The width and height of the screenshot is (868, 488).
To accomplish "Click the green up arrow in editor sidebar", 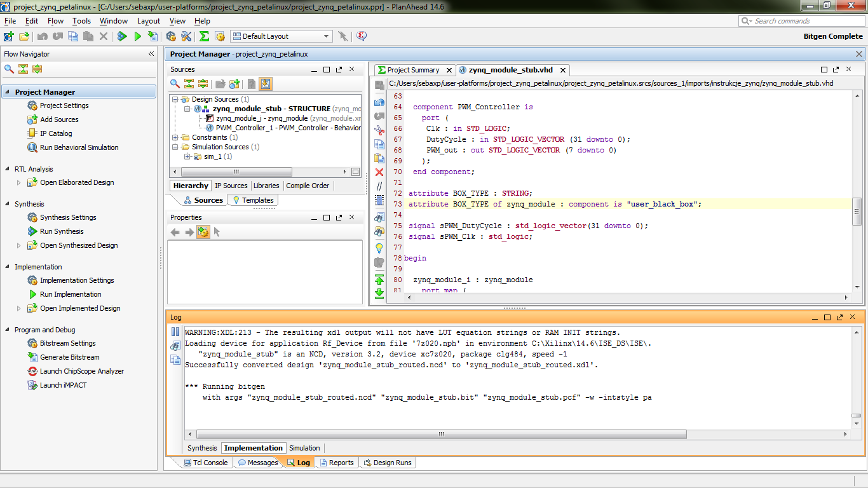I will point(379,280).
